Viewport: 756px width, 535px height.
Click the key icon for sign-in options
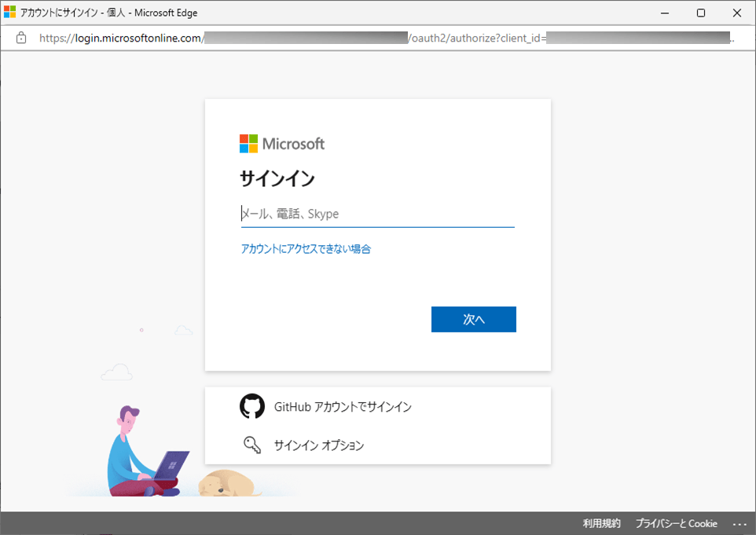tap(252, 445)
